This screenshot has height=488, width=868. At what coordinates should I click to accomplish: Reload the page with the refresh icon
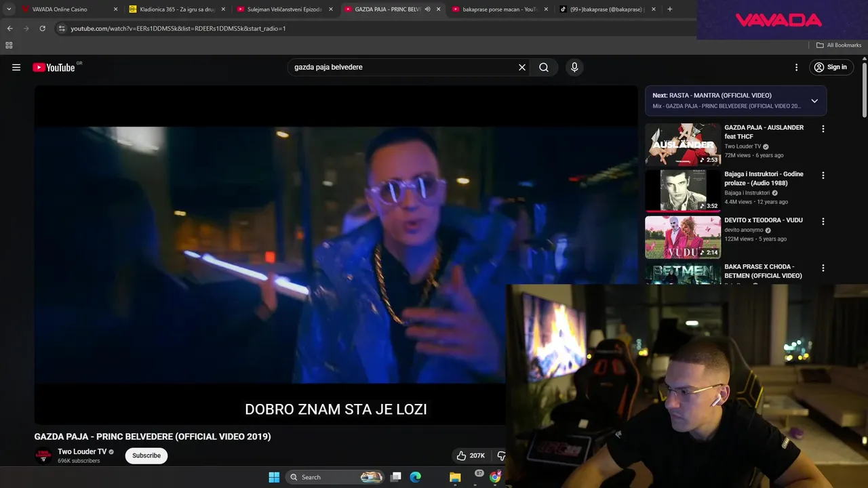42,28
